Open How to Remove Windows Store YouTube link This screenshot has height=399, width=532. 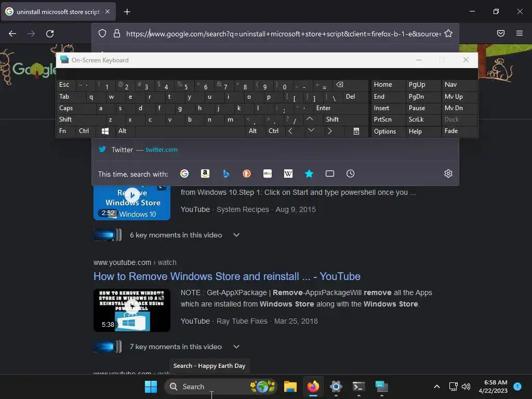[x=227, y=276]
